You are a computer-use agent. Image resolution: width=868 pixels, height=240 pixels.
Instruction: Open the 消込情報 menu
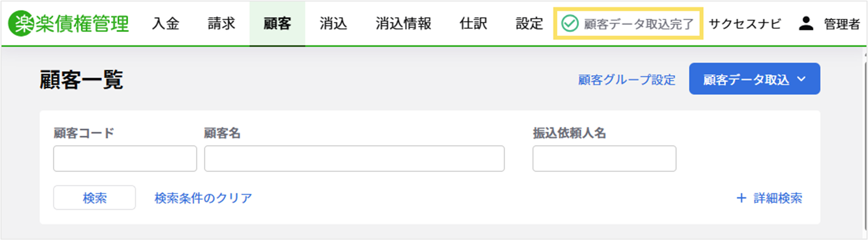click(403, 23)
